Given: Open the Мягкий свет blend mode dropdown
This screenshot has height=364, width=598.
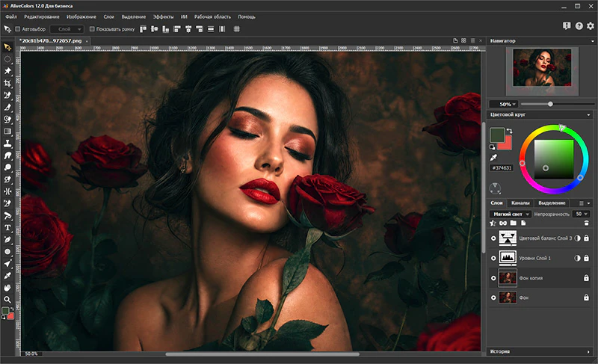Looking at the screenshot, I should coord(510,214).
